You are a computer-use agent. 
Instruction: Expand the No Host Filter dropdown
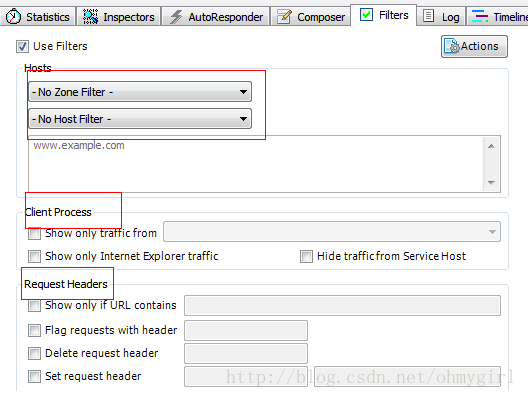coord(140,119)
